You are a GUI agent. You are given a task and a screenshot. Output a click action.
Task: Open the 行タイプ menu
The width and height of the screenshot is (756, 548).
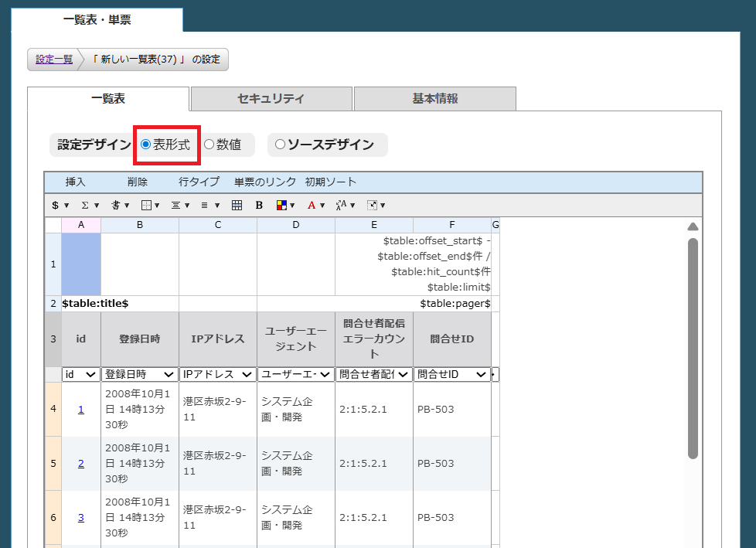coord(199,182)
